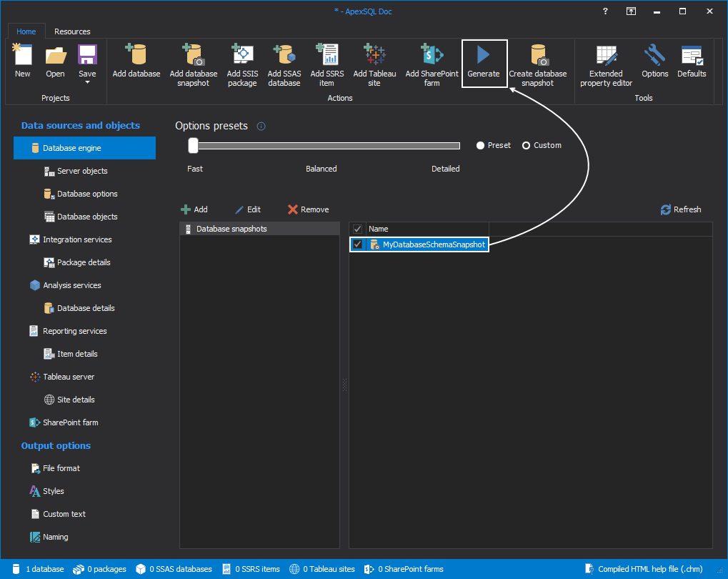Image resolution: width=728 pixels, height=579 pixels.
Task: Click the 0 SSAS databases status entry
Action: [x=174, y=569]
